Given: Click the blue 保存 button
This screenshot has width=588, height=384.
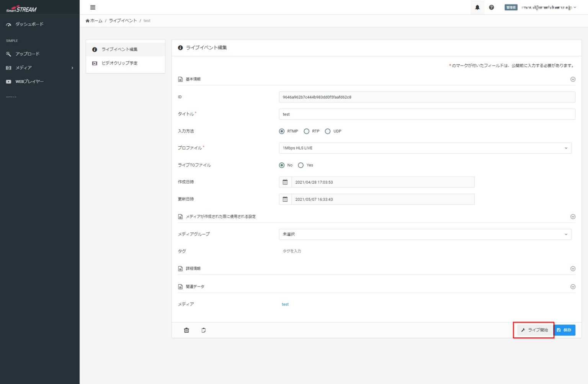Looking at the screenshot, I should coord(565,330).
